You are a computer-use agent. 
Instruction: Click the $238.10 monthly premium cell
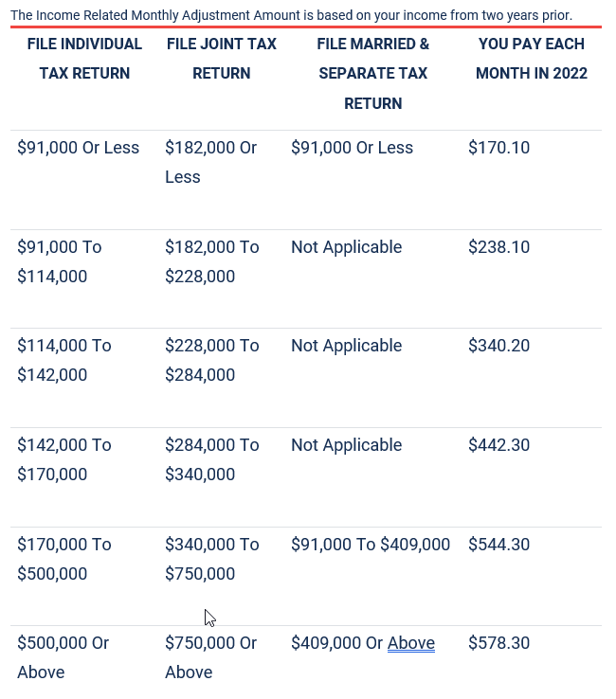point(498,247)
